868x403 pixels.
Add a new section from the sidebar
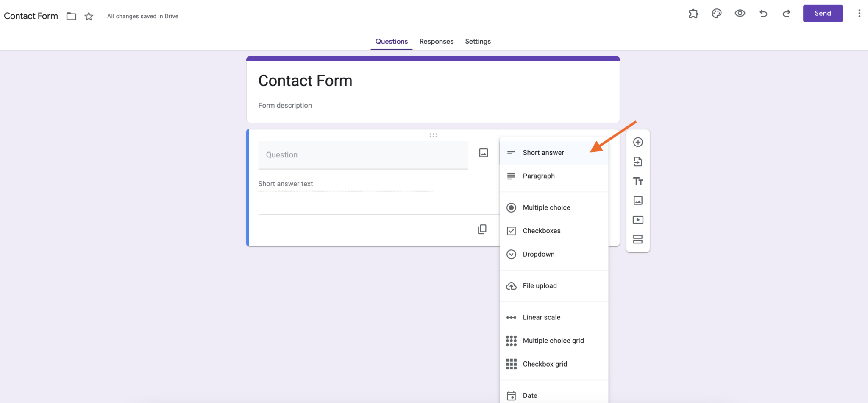[638, 239]
